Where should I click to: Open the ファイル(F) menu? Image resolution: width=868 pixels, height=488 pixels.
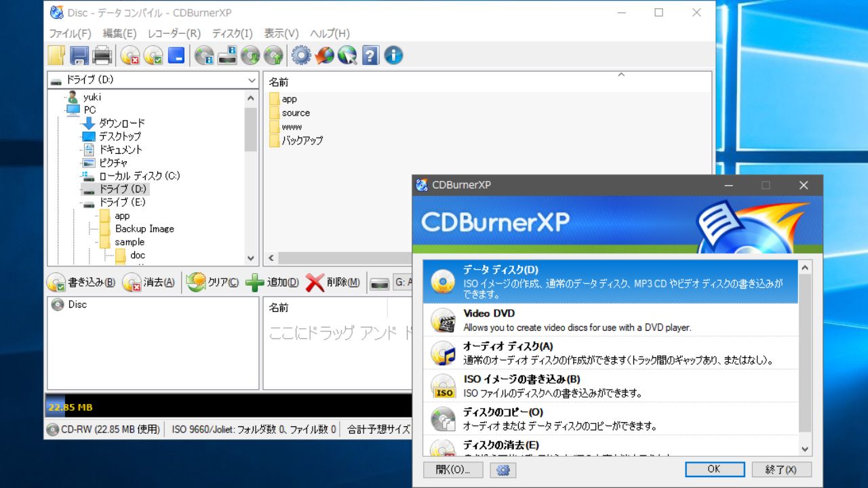click(x=70, y=33)
